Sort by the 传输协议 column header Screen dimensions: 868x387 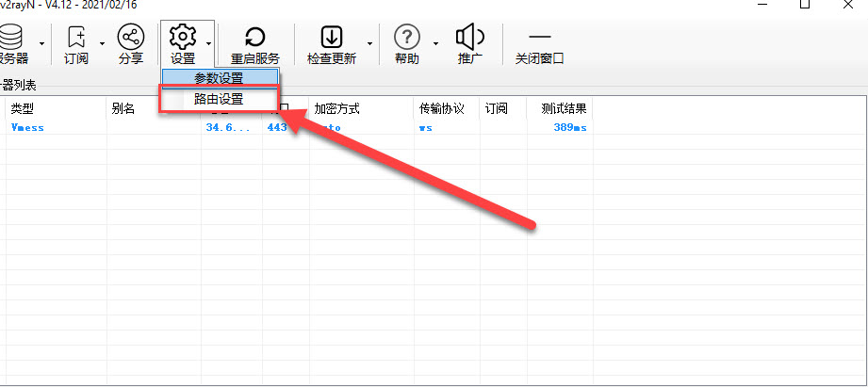pos(447,108)
